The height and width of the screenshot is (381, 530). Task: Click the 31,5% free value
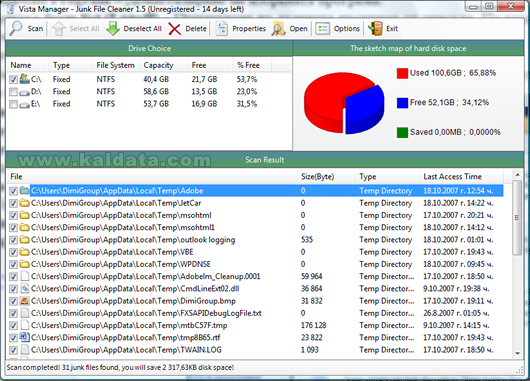[247, 104]
